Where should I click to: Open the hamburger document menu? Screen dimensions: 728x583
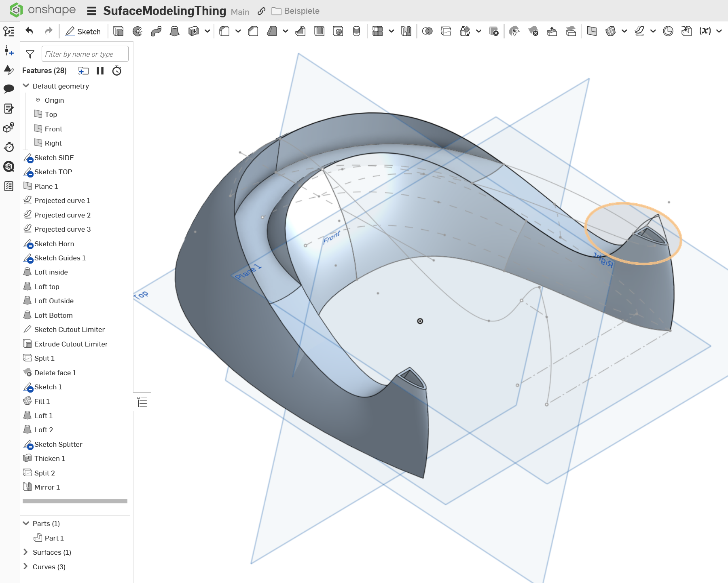click(x=92, y=11)
